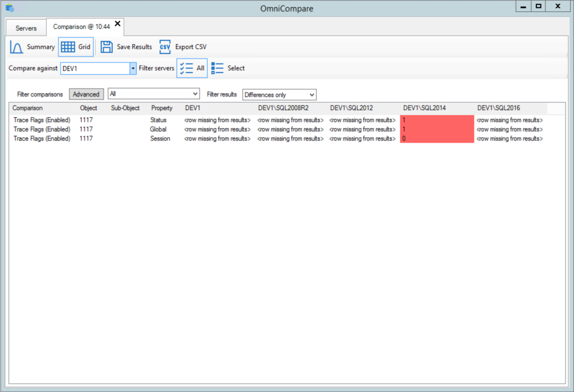574x392 pixels.
Task: Switch to the Grid view icon
Action: 68,46
